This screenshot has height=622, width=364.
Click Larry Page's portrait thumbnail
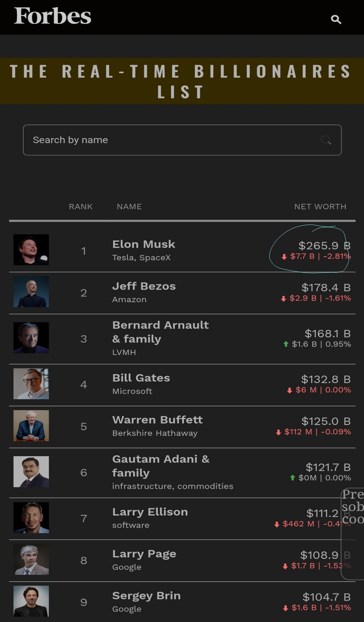tap(31, 559)
